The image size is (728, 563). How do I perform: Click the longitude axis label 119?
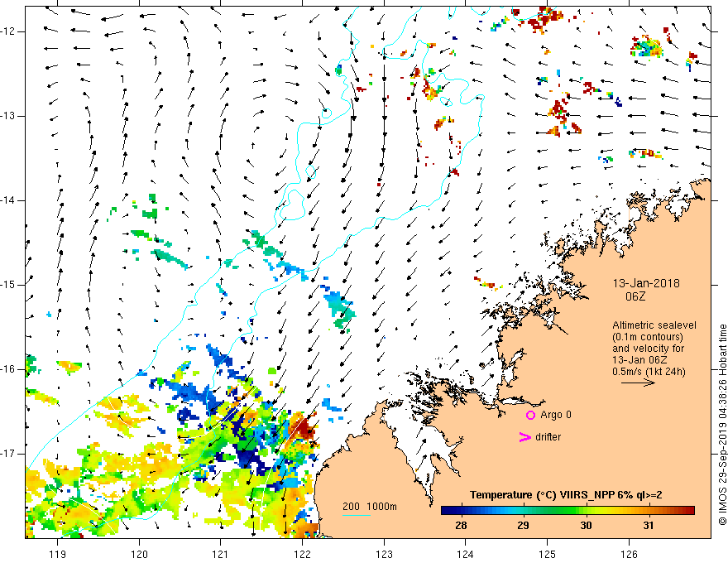[58, 554]
